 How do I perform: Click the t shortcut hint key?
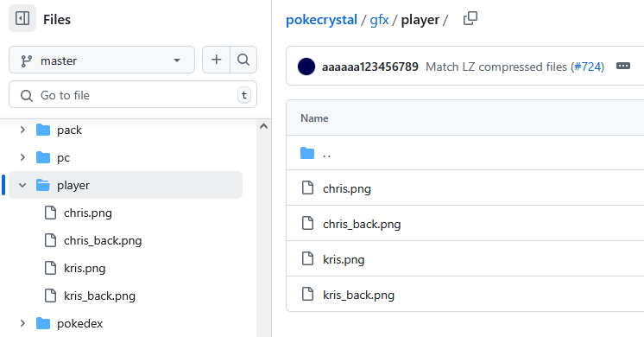(244, 95)
